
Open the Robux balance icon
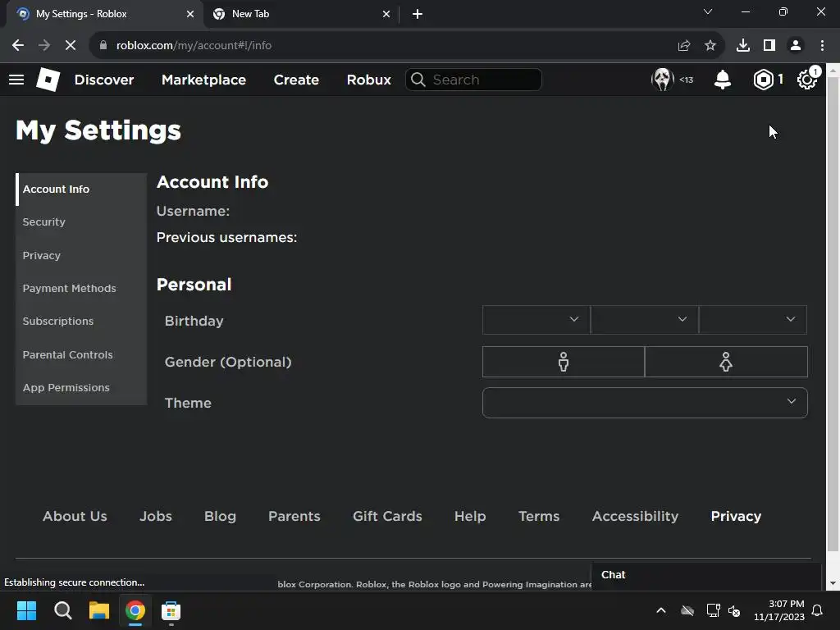coord(763,80)
